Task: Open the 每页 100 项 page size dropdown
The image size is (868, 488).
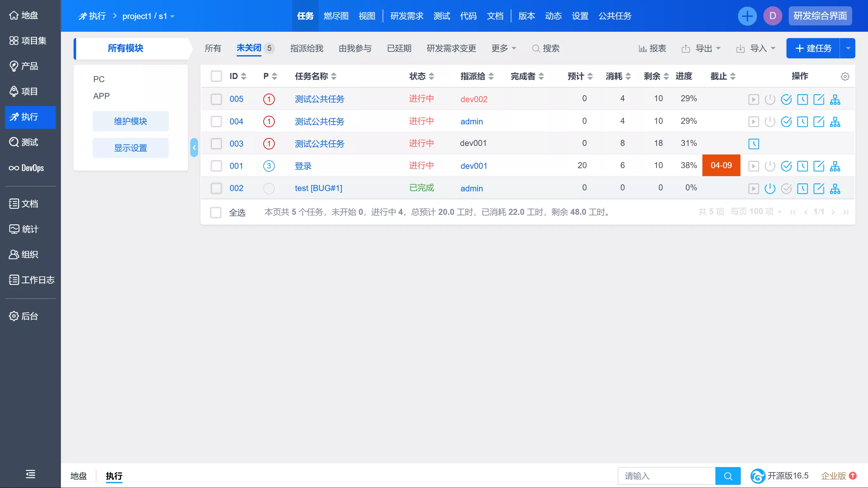Action: coord(756,212)
